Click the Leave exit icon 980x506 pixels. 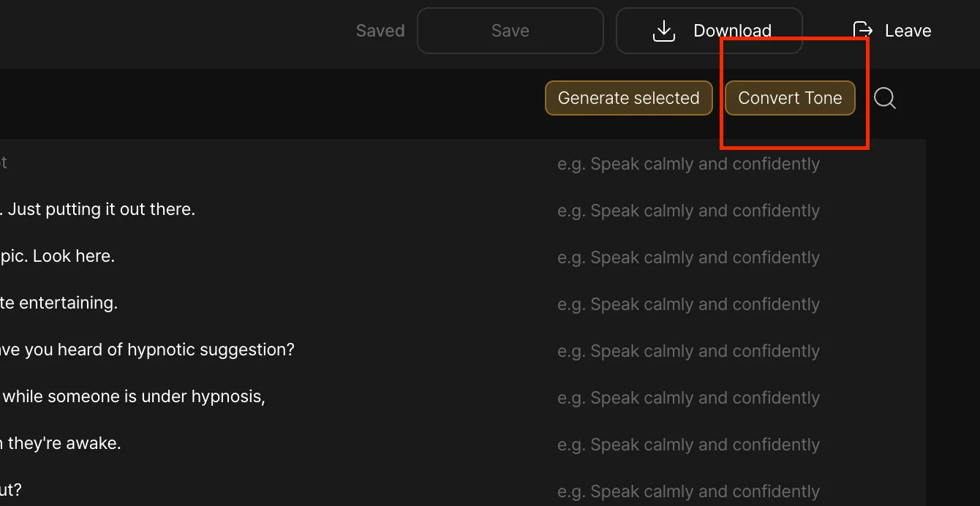point(863,31)
